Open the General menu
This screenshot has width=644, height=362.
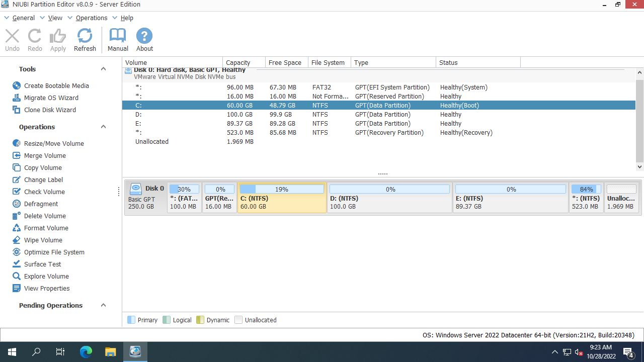[23, 18]
